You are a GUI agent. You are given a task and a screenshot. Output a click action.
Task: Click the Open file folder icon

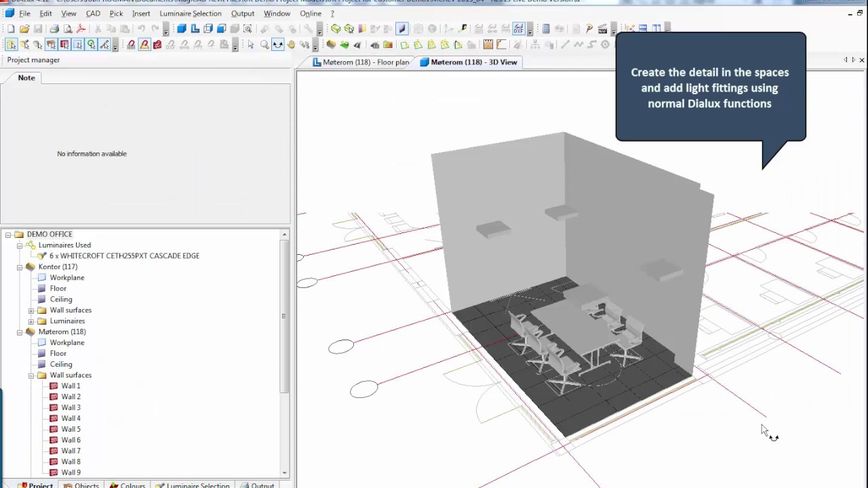(x=24, y=28)
